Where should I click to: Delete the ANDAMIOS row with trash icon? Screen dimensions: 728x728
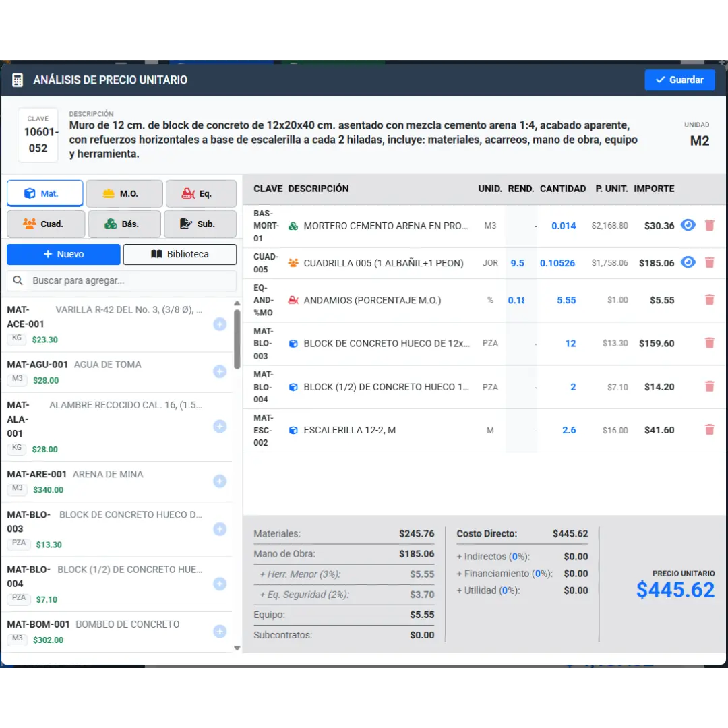(709, 300)
